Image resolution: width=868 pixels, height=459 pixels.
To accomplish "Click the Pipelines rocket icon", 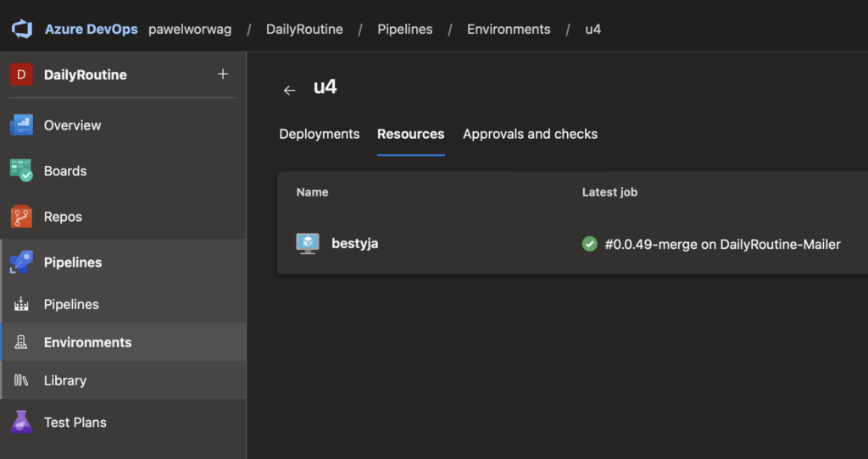I will [21, 263].
